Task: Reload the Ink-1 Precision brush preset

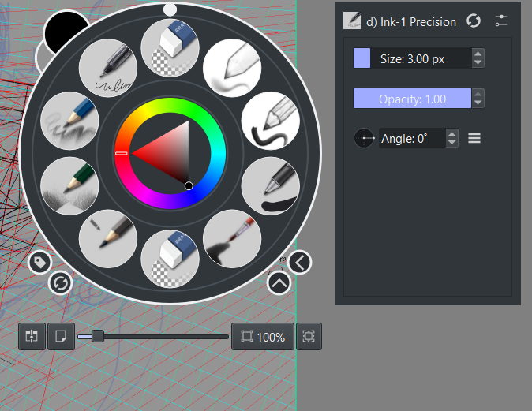Action: tap(474, 21)
